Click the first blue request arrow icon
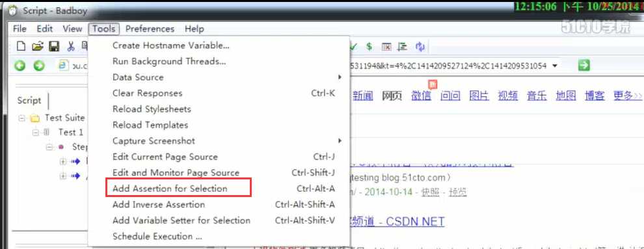The width and height of the screenshot is (644, 249). 76,162
